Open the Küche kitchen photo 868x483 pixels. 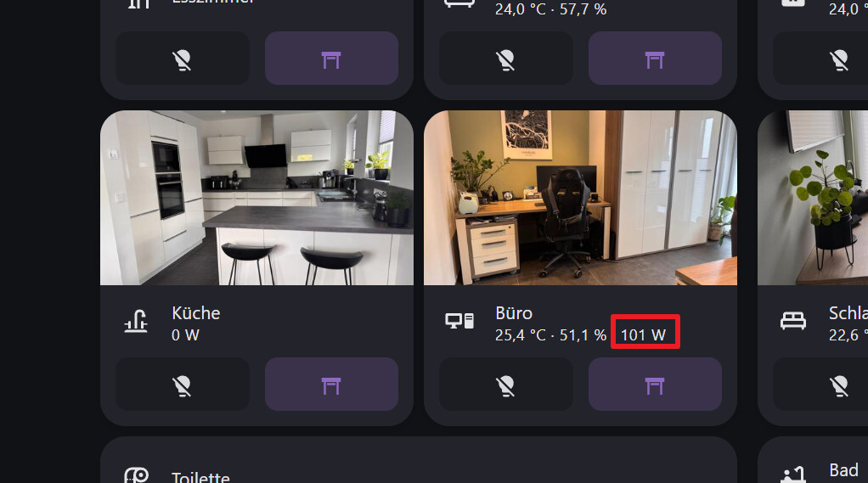(256, 198)
